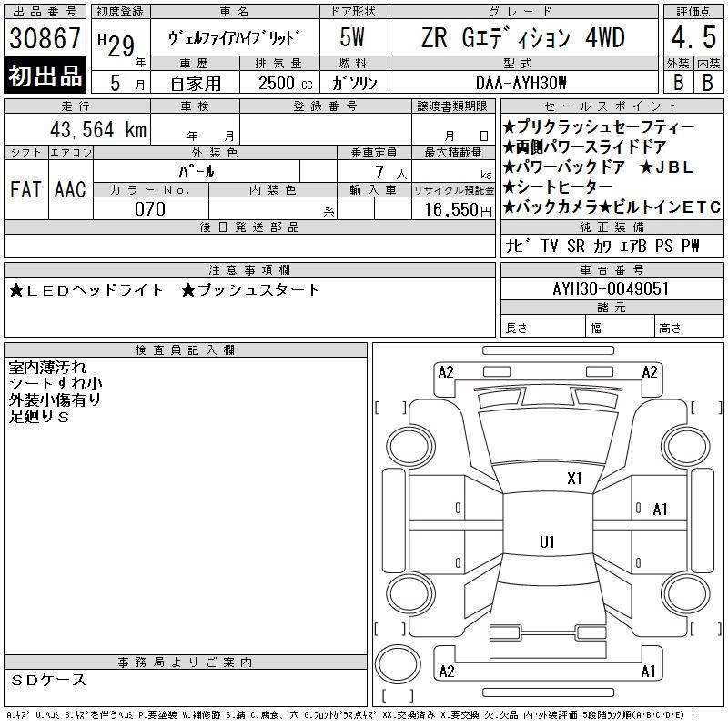Click the black 初出品 badge

(45, 76)
